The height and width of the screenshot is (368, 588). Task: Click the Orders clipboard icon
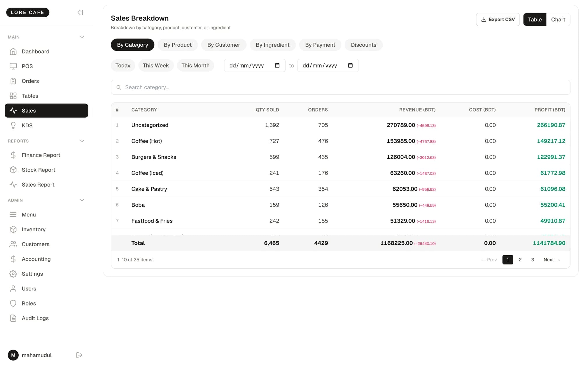point(13,81)
